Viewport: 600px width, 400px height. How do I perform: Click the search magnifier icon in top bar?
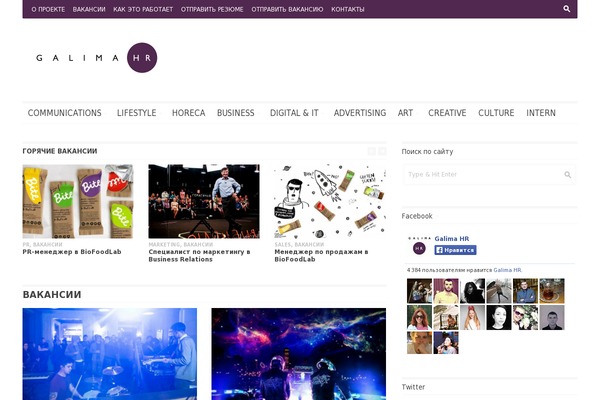(566, 8)
